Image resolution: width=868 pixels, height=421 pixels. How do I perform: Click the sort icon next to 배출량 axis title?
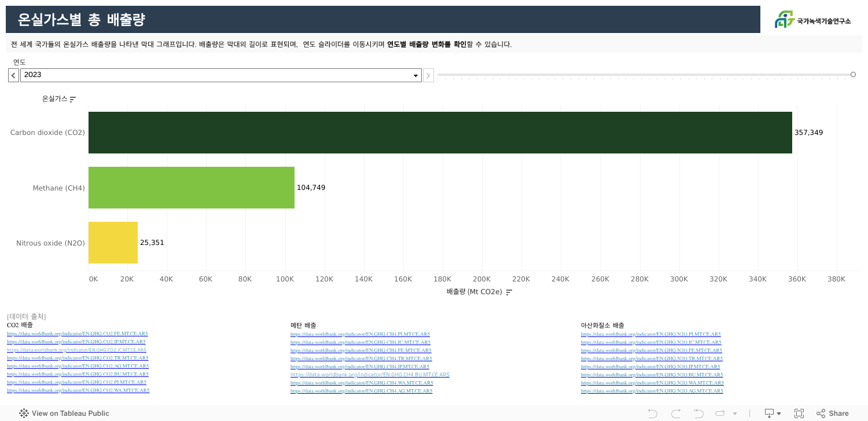[509, 292]
